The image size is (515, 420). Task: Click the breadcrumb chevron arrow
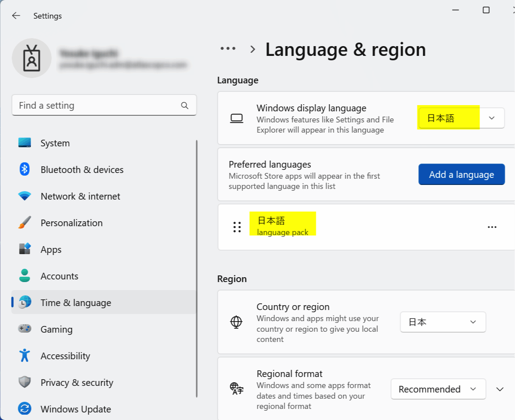pyautogui.click(x=252, y=49)
